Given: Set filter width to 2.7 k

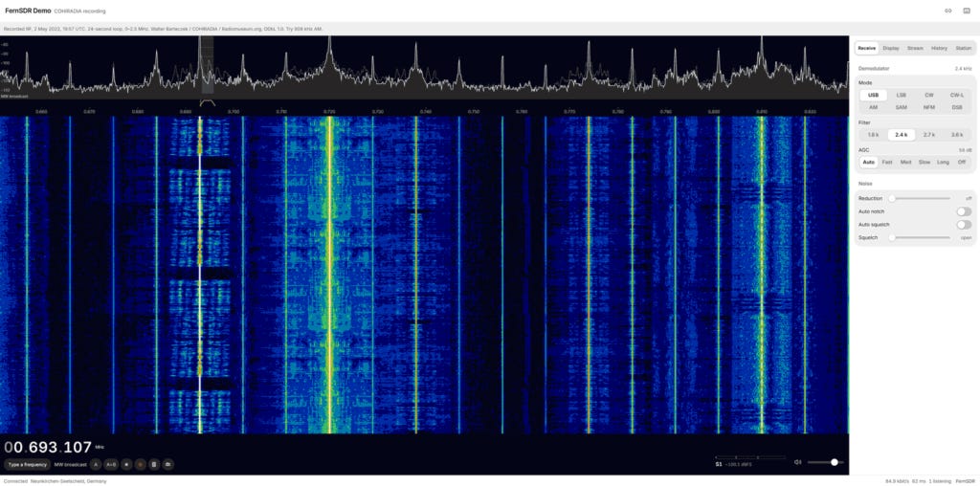Looking at the screenshot, I should [x=929, y=134].
